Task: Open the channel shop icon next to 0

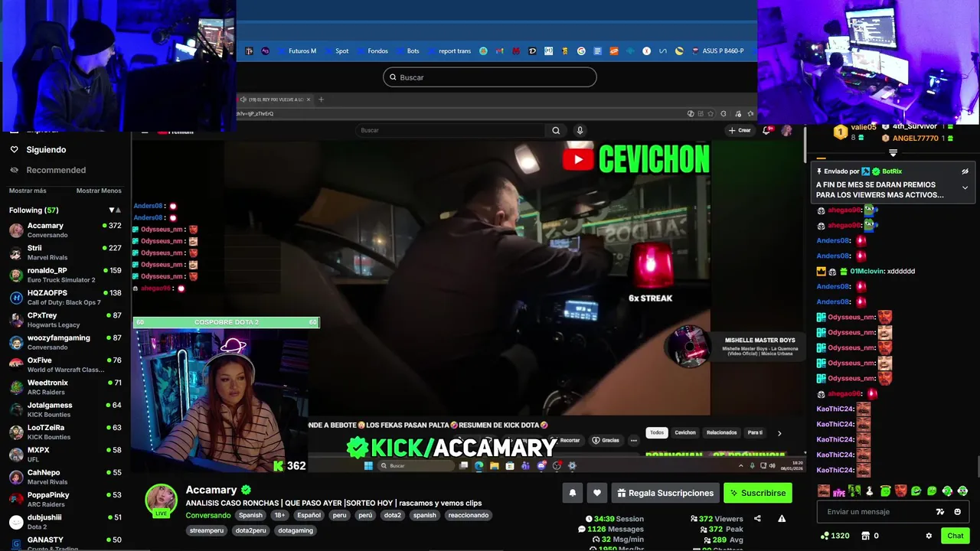Action: [866, 536]
